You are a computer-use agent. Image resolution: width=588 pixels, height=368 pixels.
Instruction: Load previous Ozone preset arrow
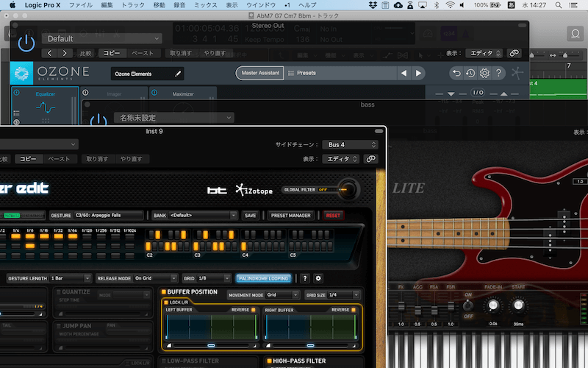(x=404, y=73)
